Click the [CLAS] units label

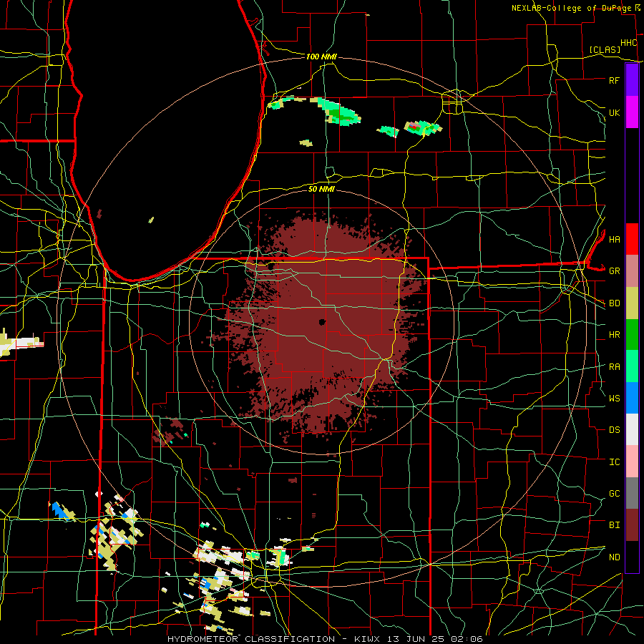click(605, 49)
